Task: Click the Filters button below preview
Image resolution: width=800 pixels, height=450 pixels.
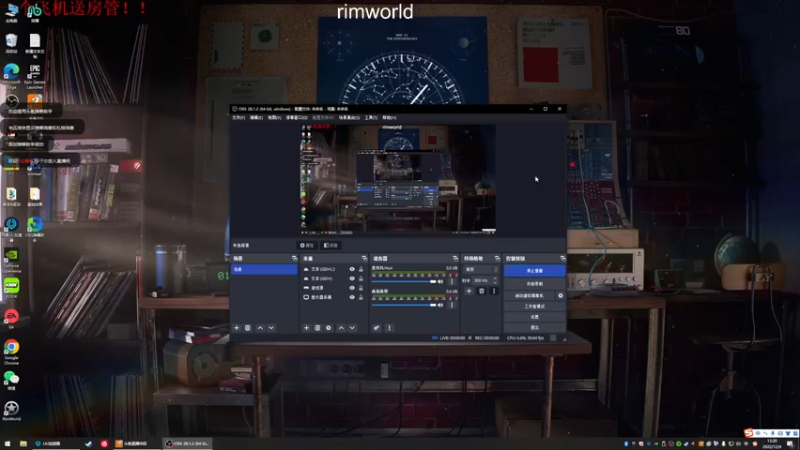Action: tap(331, 245)
